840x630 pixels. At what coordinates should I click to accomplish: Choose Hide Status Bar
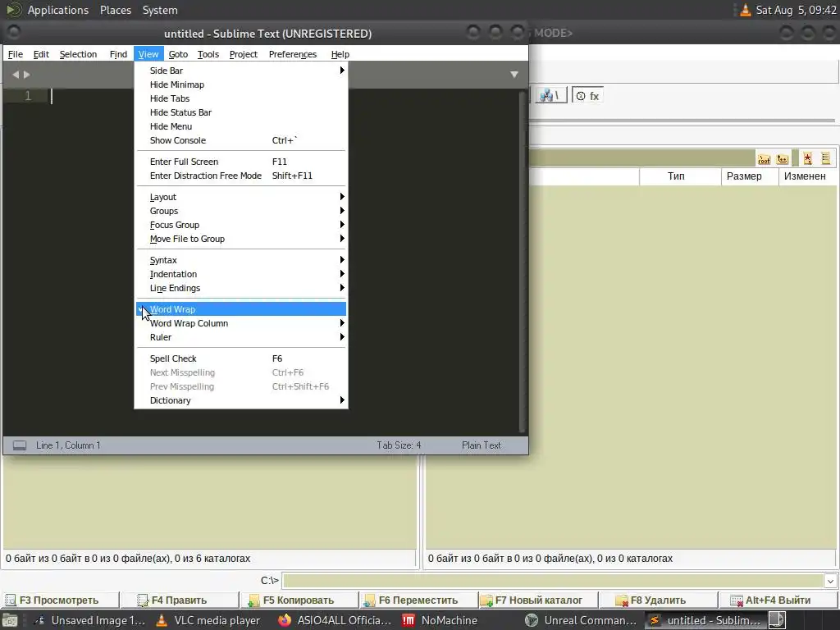(x=240, y=112)
